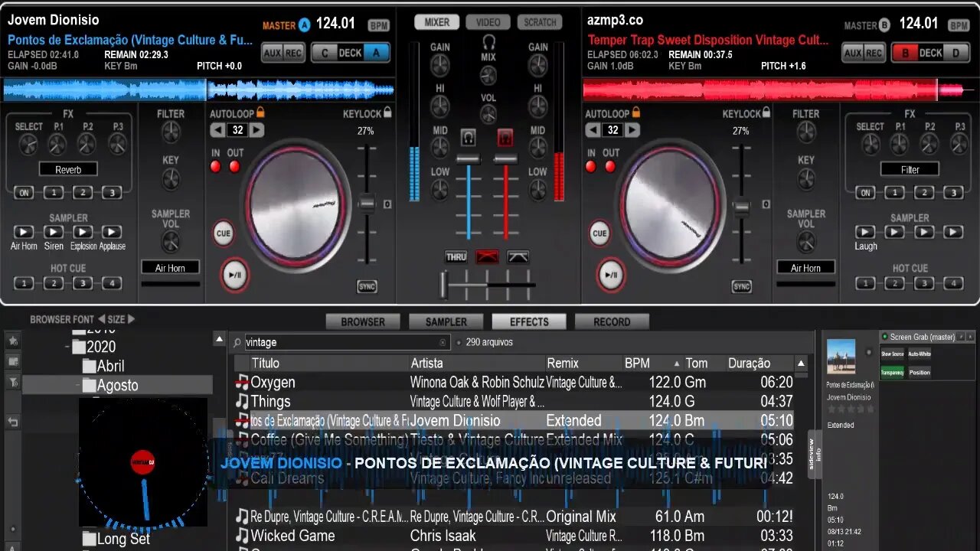
Task: Turn ON the left deck FX
Action: click(24, 193)
